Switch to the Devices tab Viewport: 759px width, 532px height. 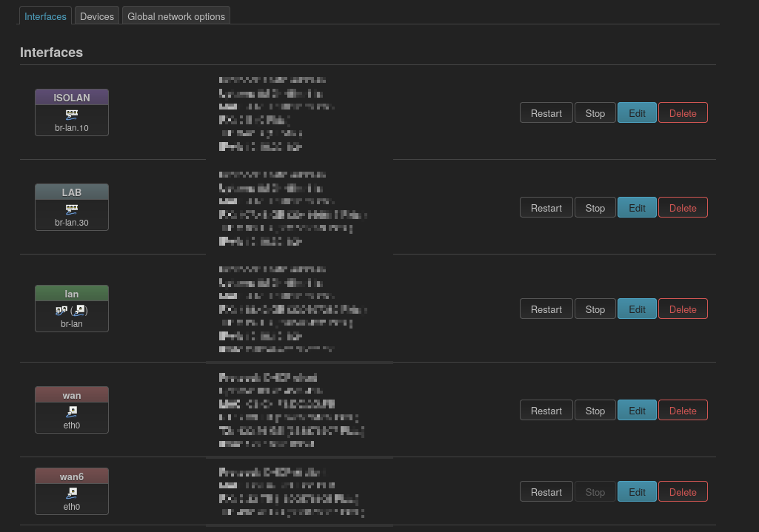[x=96, y=15]
